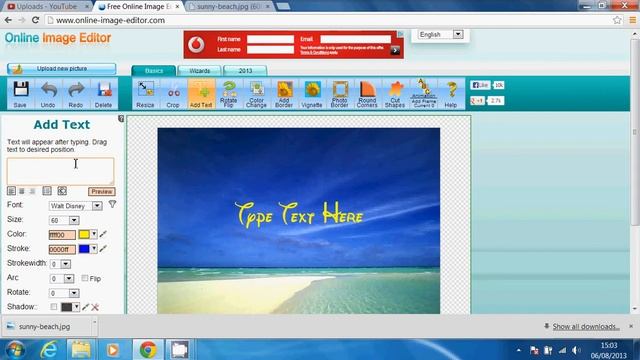Click the Google +1 button
The width and height of the screenshot is (640, 360).
click(477, 100)
